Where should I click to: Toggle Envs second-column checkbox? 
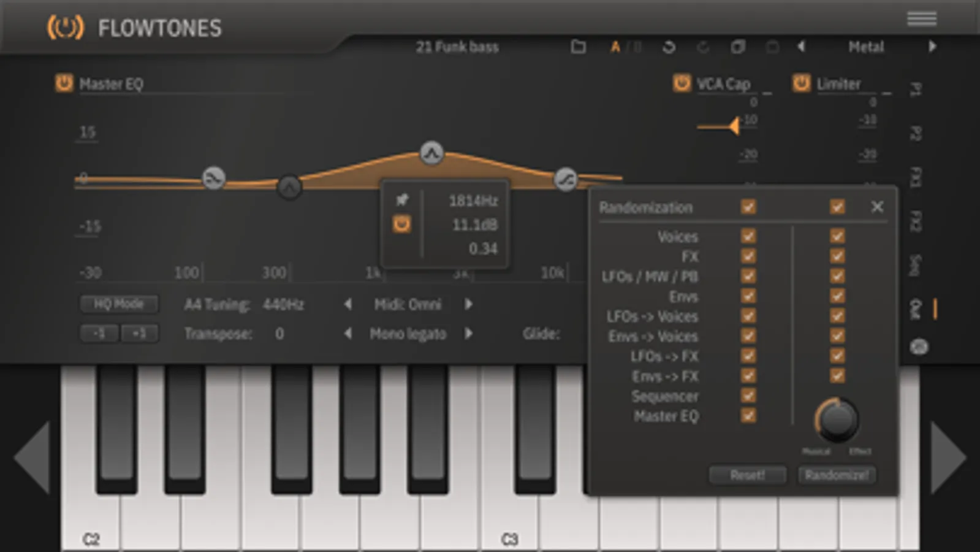click(837, 296)
